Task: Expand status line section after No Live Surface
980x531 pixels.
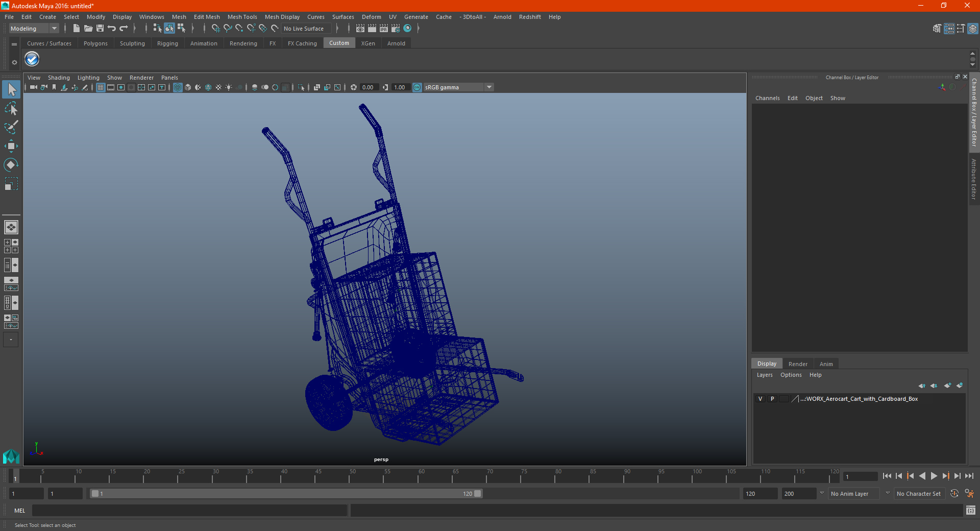Action: pos(337,29)
